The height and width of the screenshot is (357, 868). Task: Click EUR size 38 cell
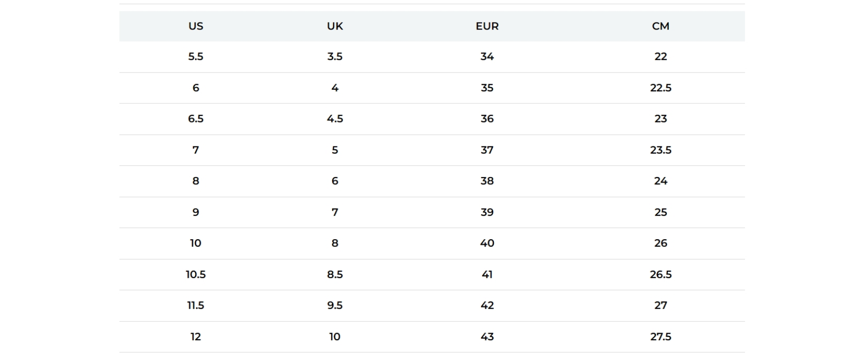(487, 181)
